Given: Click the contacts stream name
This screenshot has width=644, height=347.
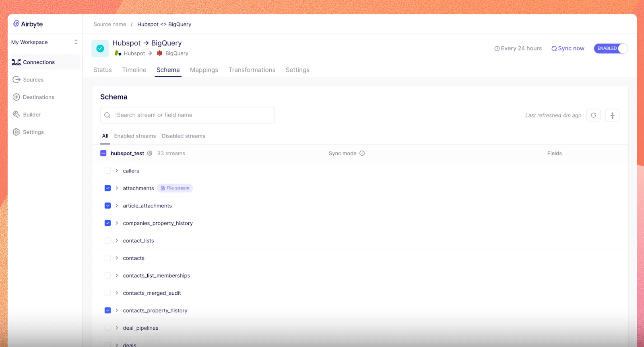Looking at the screenshot, I should [134, 258].
